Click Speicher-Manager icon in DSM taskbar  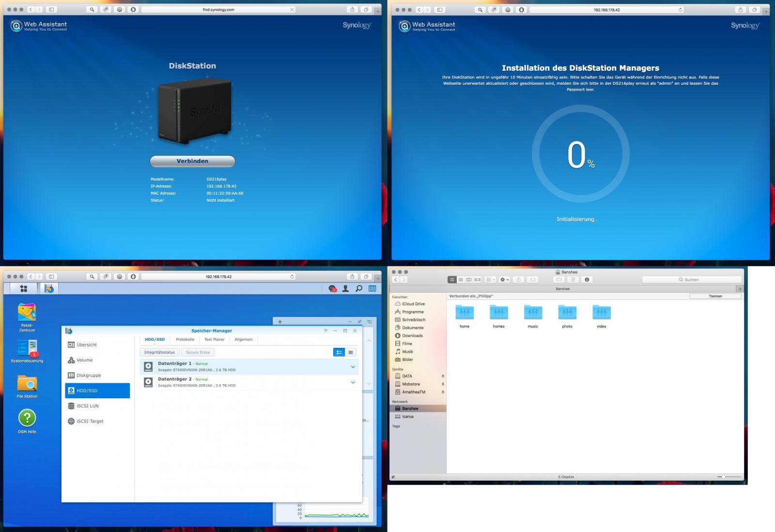coord(49,288)
